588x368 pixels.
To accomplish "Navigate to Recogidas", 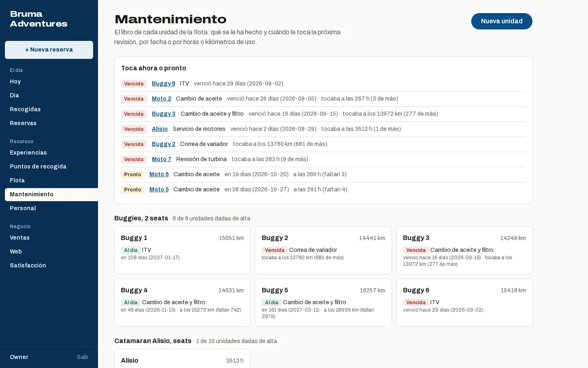I will click(49, 109).
